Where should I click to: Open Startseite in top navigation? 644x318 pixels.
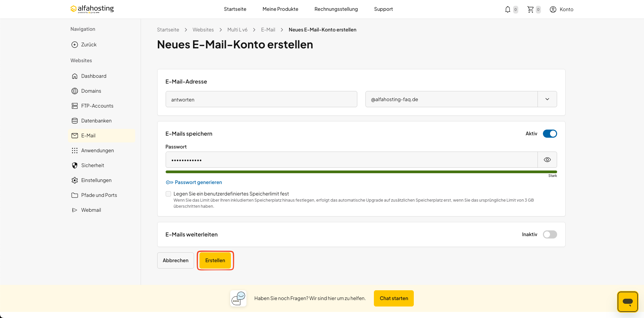pos(235,9)
